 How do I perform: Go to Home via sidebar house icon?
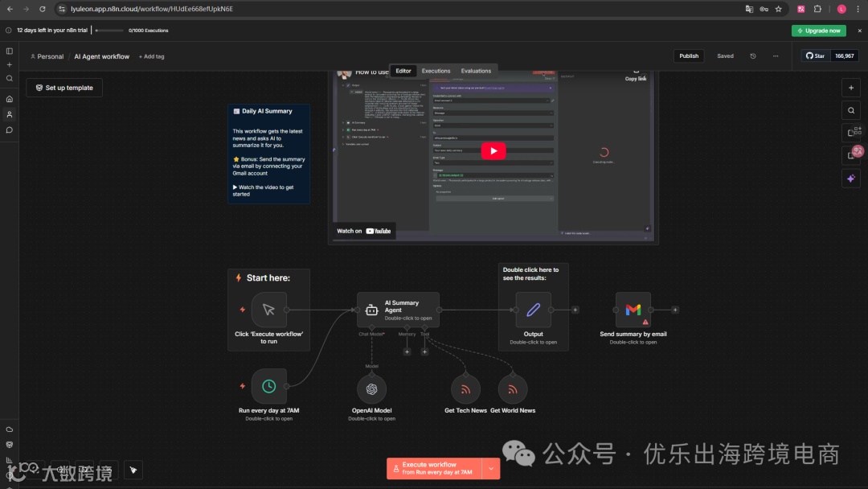10,99
